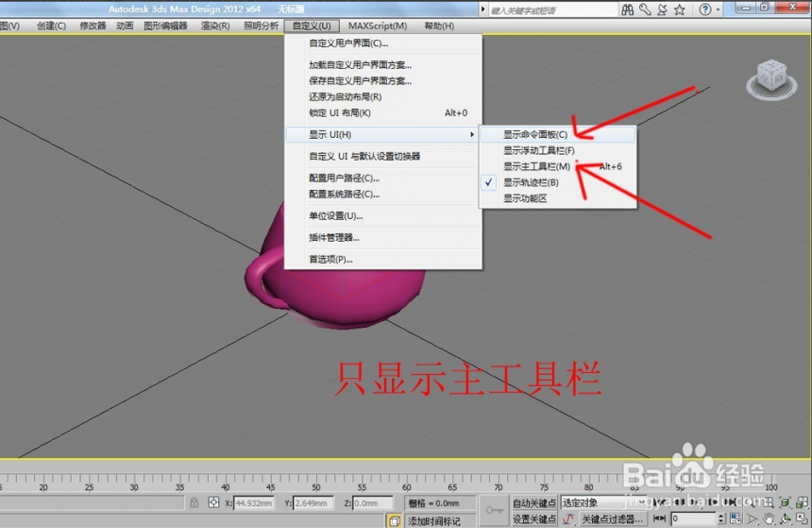
Task: Open 修改器 menu
Action: pos(93,26)
